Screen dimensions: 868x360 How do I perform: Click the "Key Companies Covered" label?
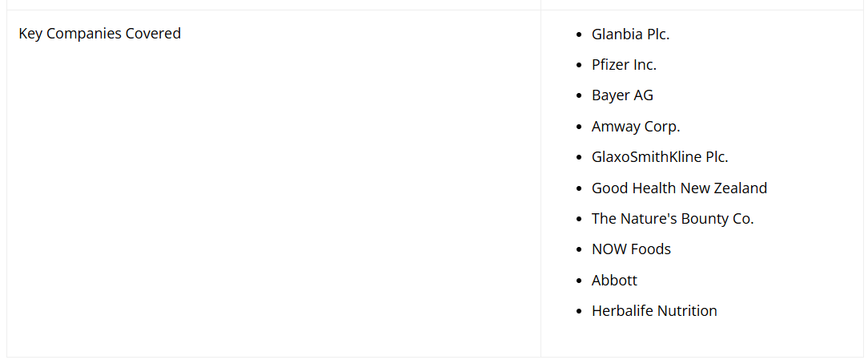pos(99,34)
